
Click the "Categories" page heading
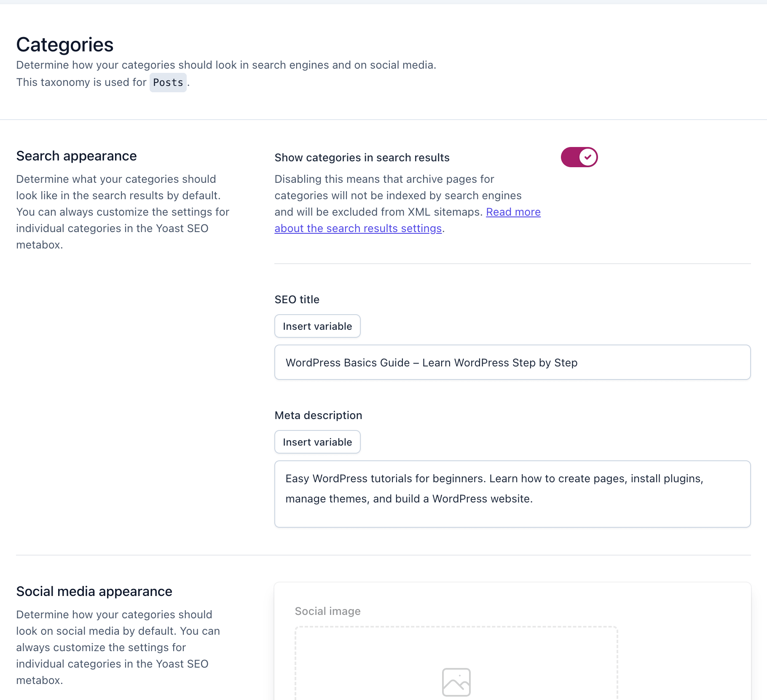click(x=64, y=44)
